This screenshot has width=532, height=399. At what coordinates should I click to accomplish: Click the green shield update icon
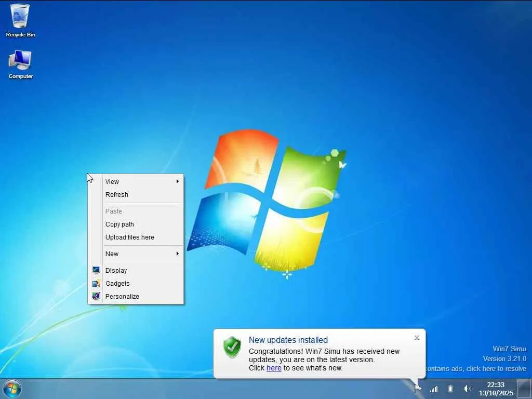click(x=232, y=348)
